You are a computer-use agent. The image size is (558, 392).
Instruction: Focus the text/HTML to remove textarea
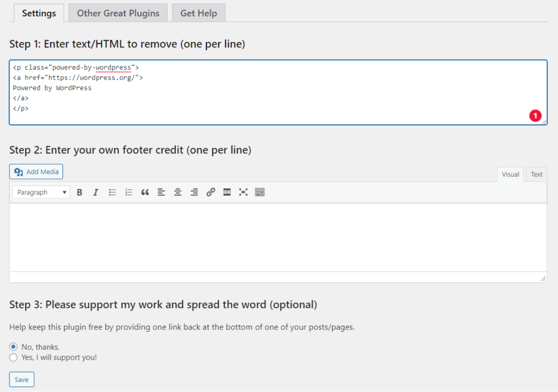tap(278, 93)
